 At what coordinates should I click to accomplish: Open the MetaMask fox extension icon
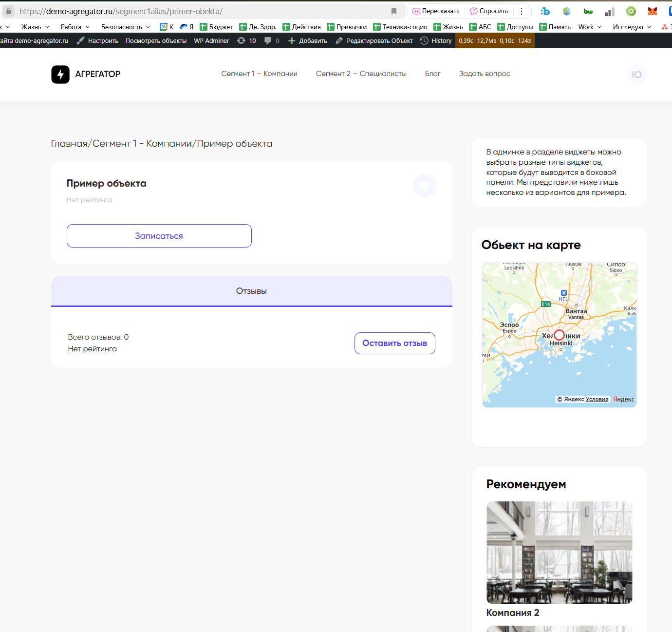click(653, 11)
